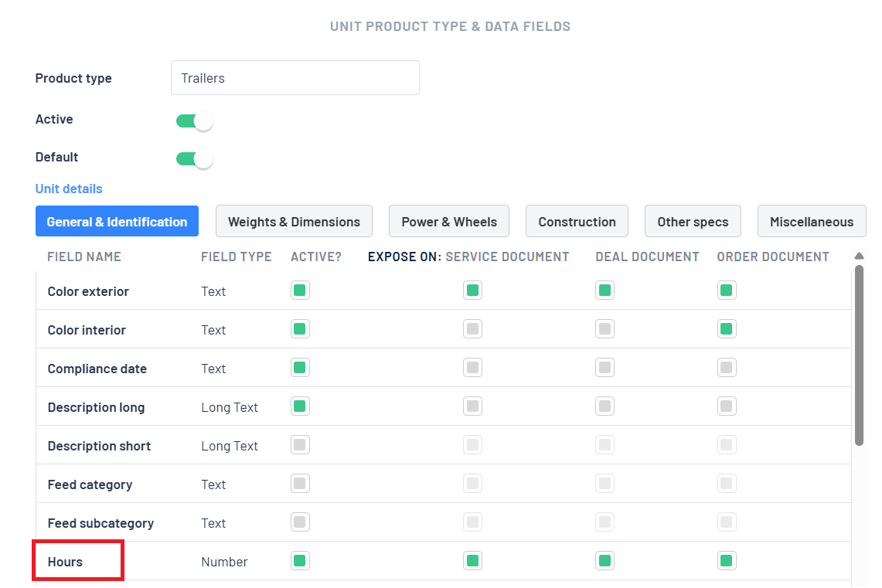Uncheck Order Document for Hours
Image resolution: width=882 pixels, height=588 pixels.
pos(726,561)
